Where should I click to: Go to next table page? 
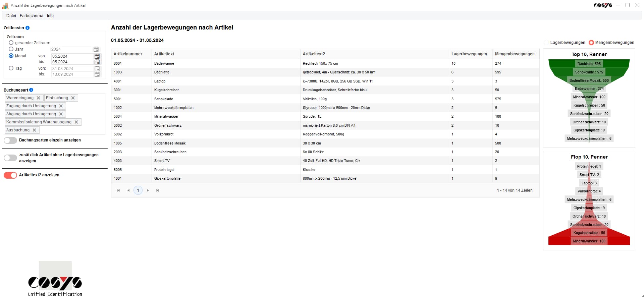tap(148, 190)
